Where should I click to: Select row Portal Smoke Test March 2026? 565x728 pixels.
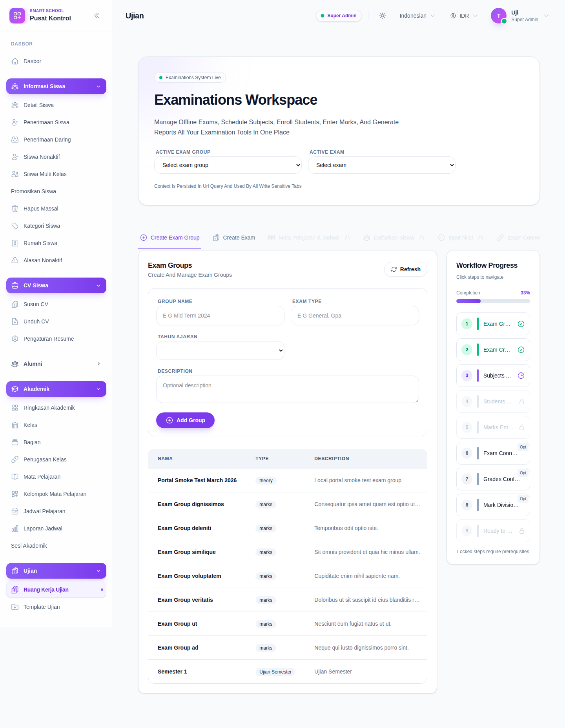click(288, 480)
